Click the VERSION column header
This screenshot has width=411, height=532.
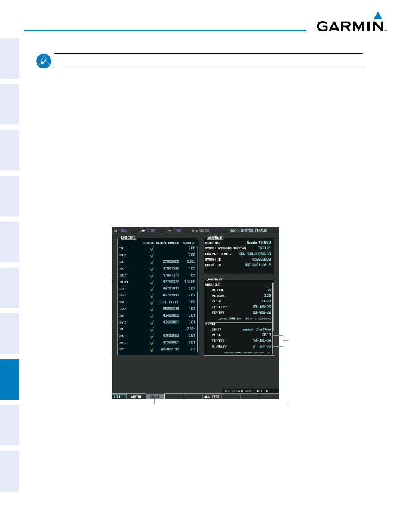click(189, 243)
